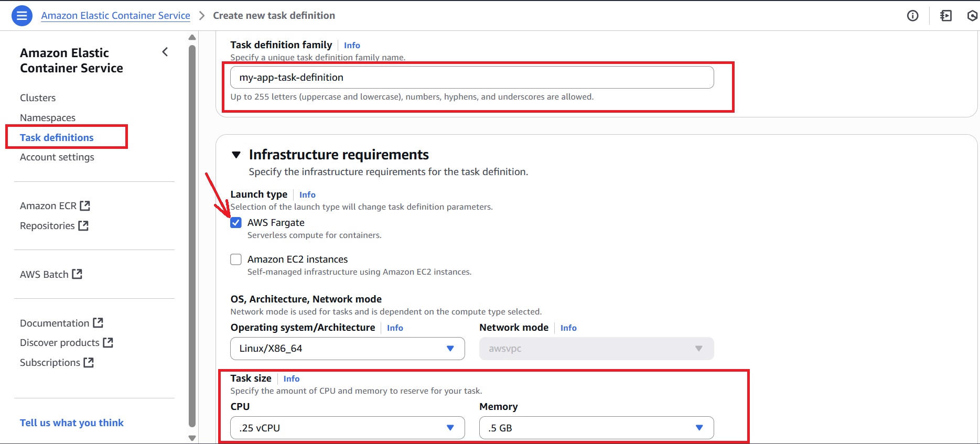The width and height of the screenshot is (980, 444).
Task: Click the external-link icon next to Subscriptions
Action: [89, 363]
